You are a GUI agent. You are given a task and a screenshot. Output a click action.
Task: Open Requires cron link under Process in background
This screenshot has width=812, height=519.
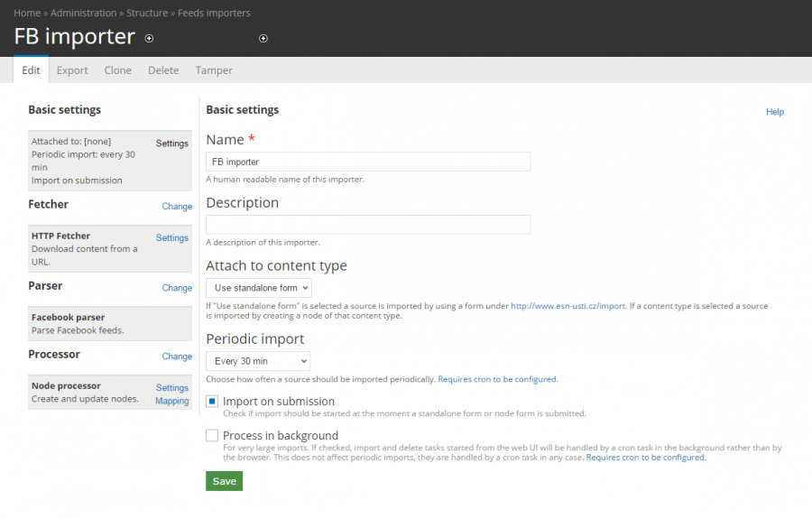(646, 458)
